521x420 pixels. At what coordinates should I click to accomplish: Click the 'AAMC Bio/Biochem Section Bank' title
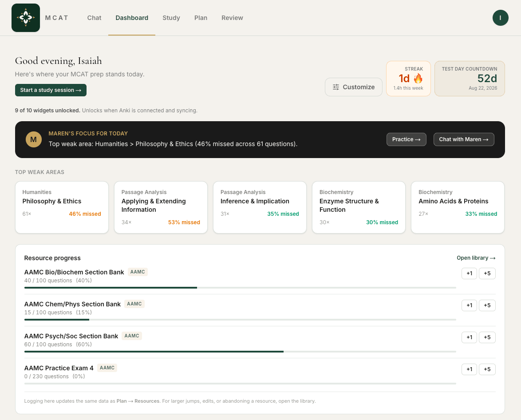pos(74,272)
